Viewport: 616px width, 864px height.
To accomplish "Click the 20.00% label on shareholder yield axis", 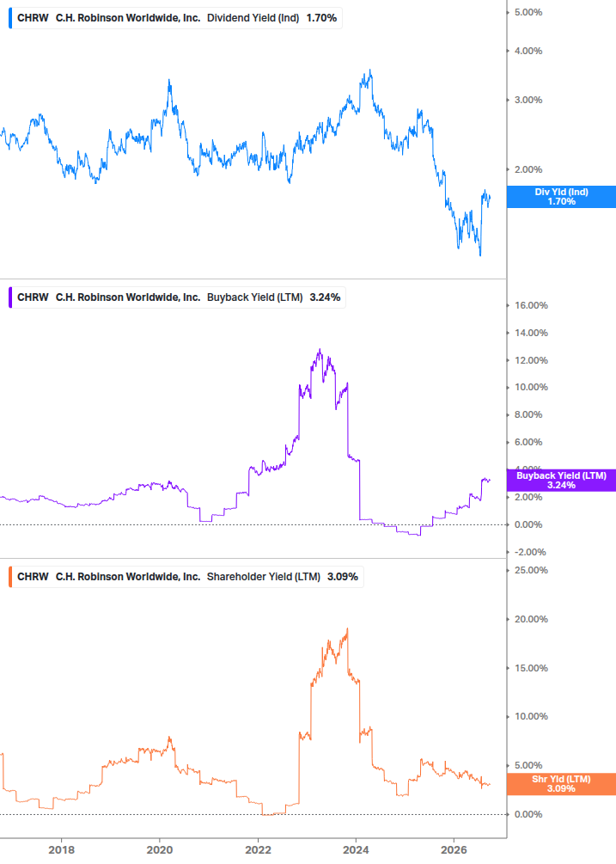I will [x=531, y=619].
